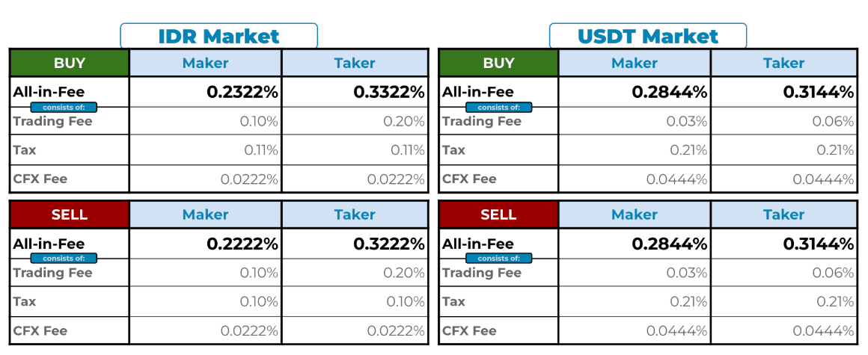This screenshot has width=868, height=355.
Task: Click the green BUY header in USDT Market
Action: point(498,64)
